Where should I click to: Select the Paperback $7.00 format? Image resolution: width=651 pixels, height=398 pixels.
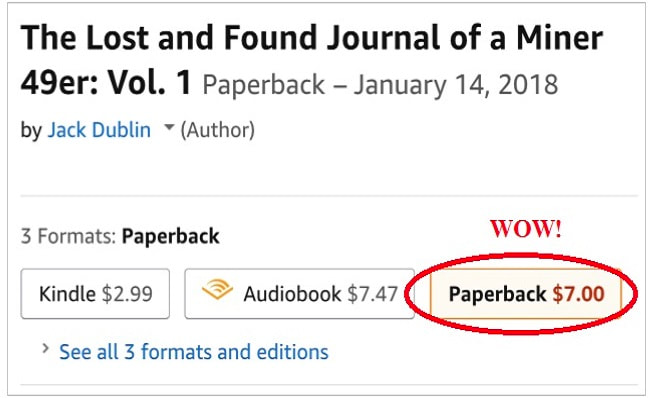[526, 294]
